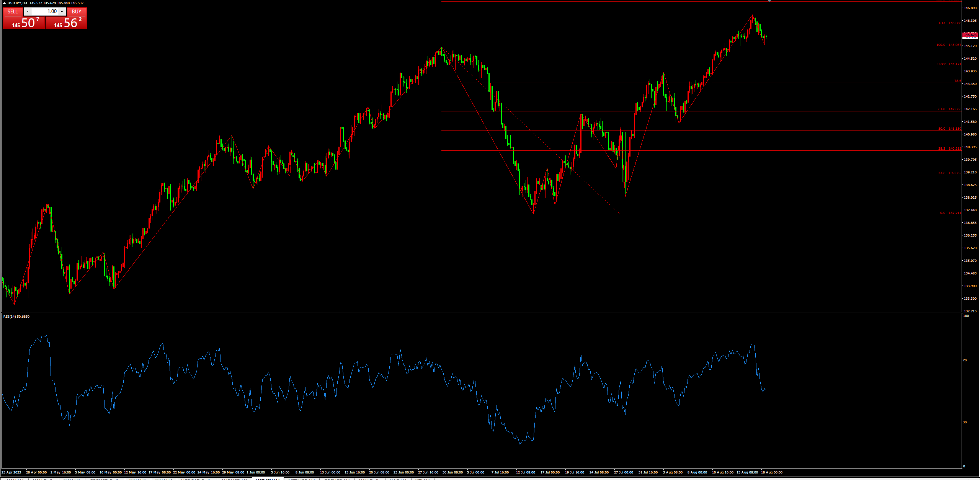Screen dimensions: 980x480
Task: Click the 17 May 08:00 time axis label
Action: [x=160, y=472]
